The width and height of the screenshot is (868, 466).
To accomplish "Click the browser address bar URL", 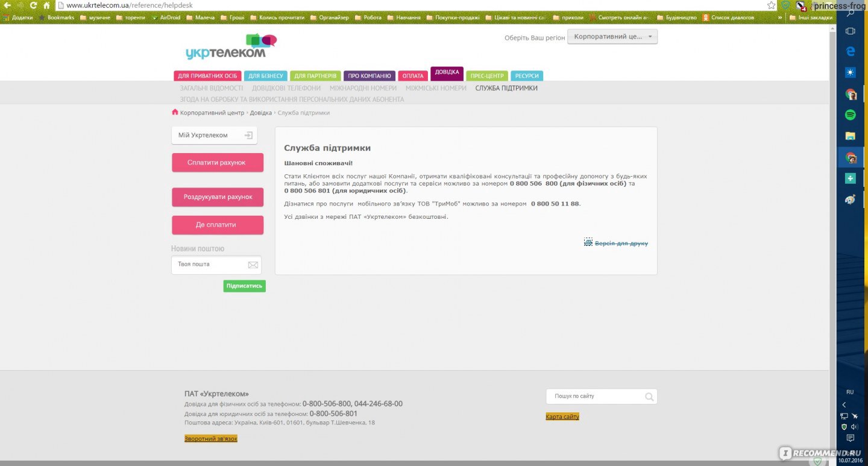I will coord(130,5).
